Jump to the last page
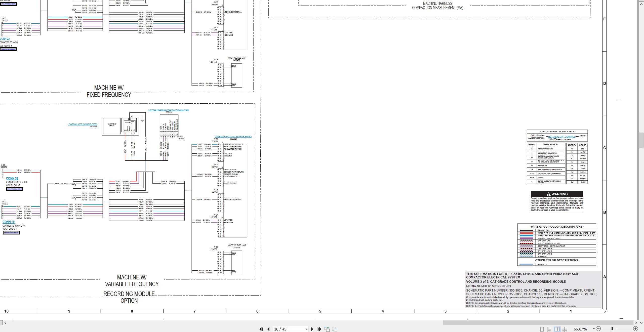The image size is (644, 332). 319,329
